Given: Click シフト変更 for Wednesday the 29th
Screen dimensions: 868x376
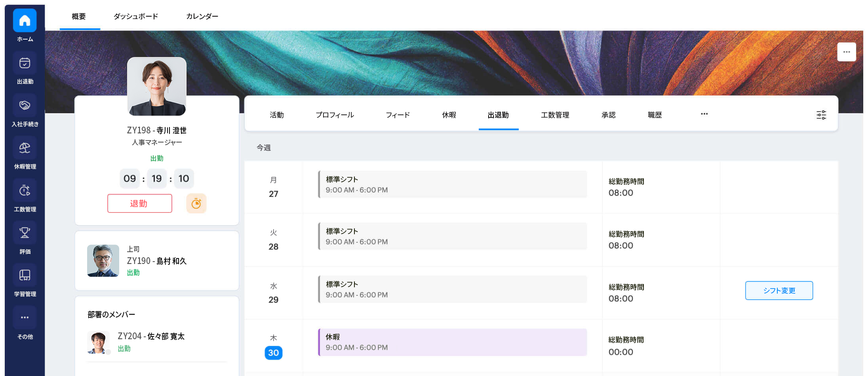Looking at the screenshot, I should 779,290.
